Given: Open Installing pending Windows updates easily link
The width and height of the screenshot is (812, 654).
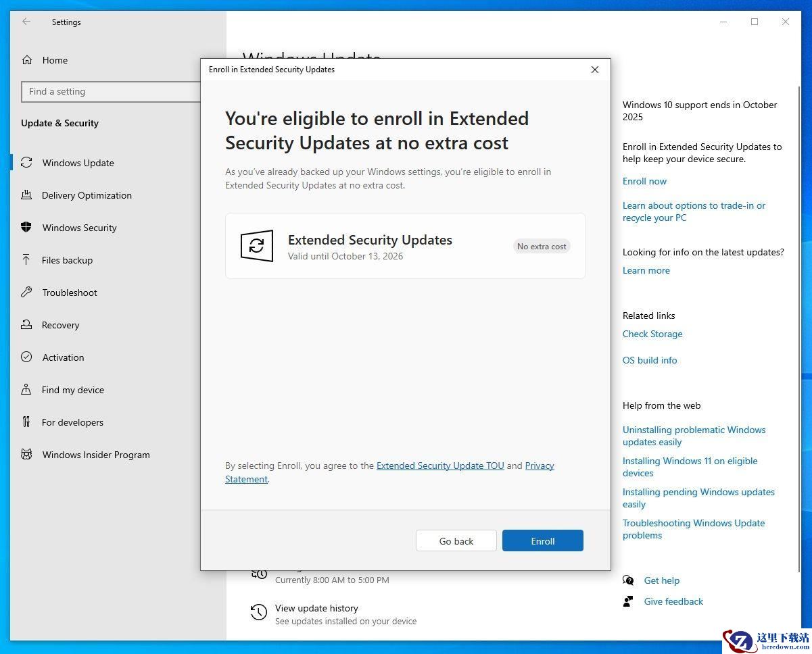Looking at the screenshot, I should coord(698,498).
